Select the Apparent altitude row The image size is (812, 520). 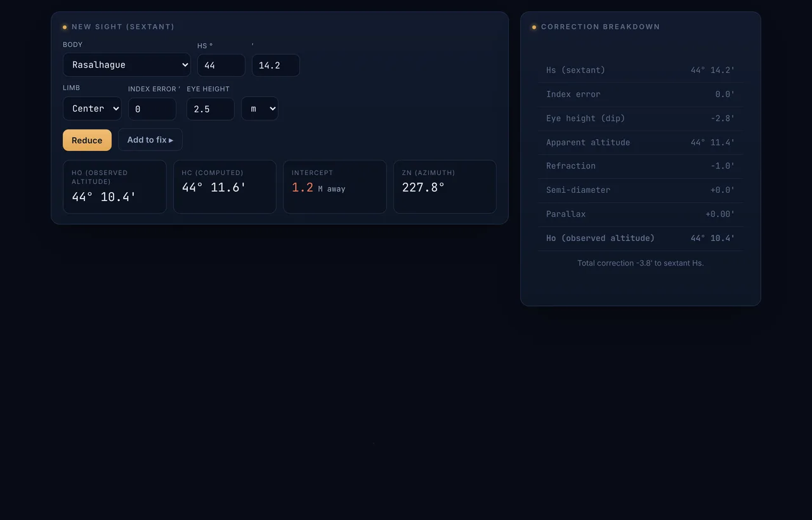pos(641,143)
